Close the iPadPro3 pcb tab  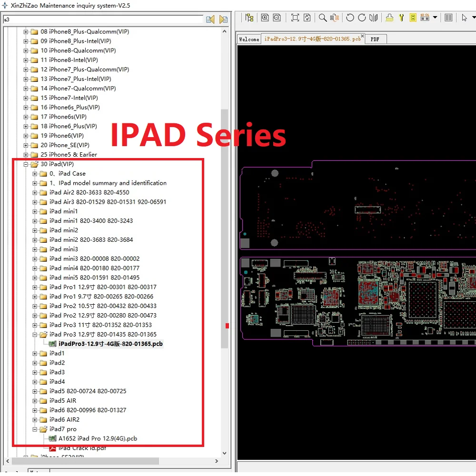[x=362, y=36]
